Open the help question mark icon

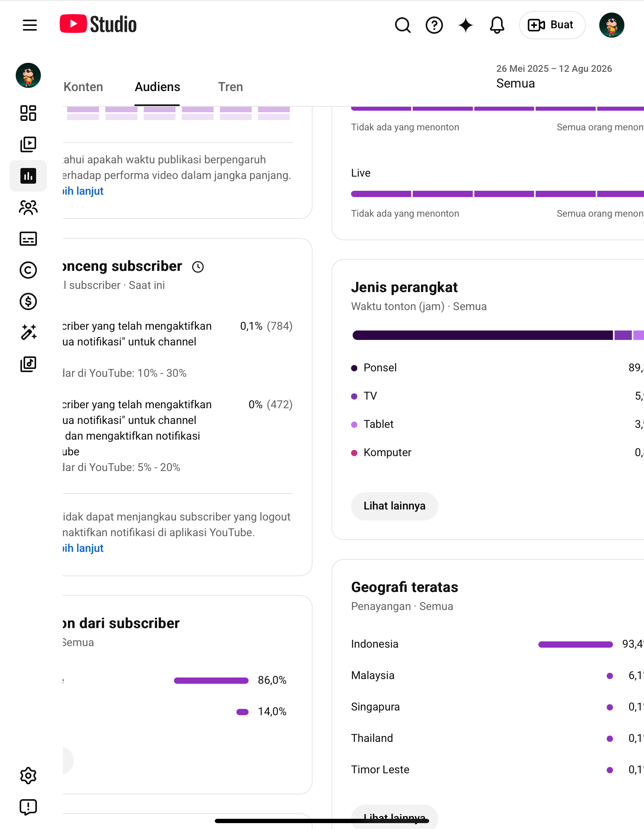click(434, 25)
